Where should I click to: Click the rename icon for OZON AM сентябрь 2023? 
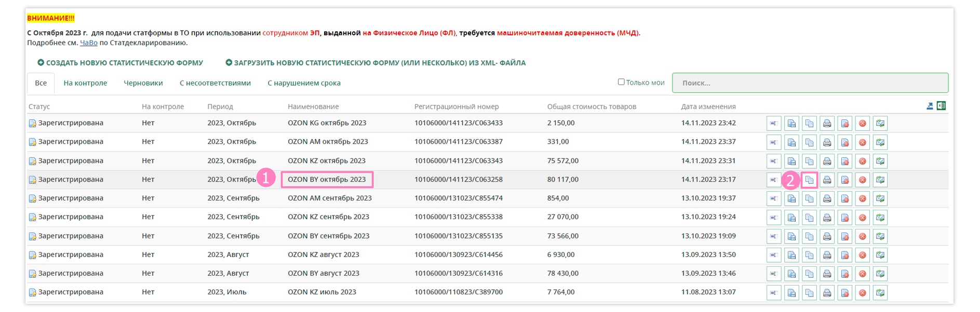774,198
